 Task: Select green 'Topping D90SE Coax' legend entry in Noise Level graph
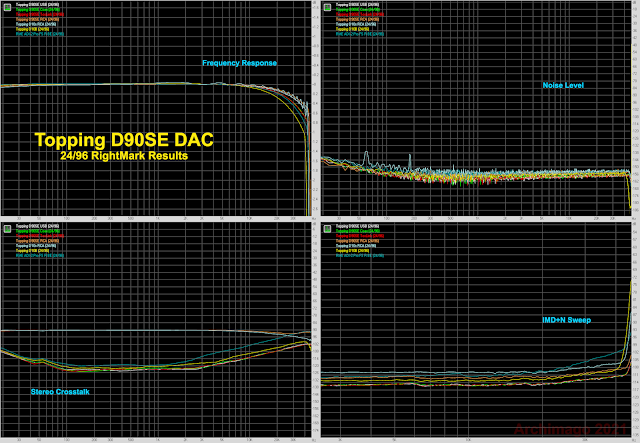pyautogui.click(x=358, y=9)
